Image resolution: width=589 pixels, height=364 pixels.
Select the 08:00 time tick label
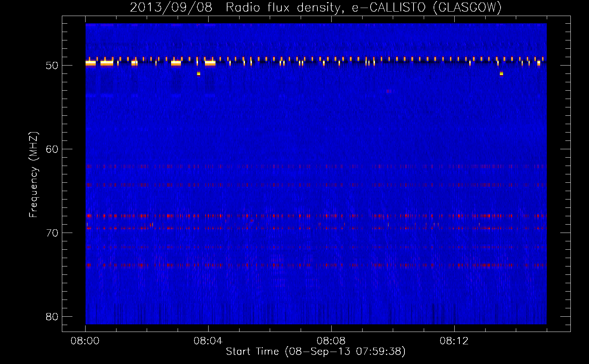[x=85, y=341]
